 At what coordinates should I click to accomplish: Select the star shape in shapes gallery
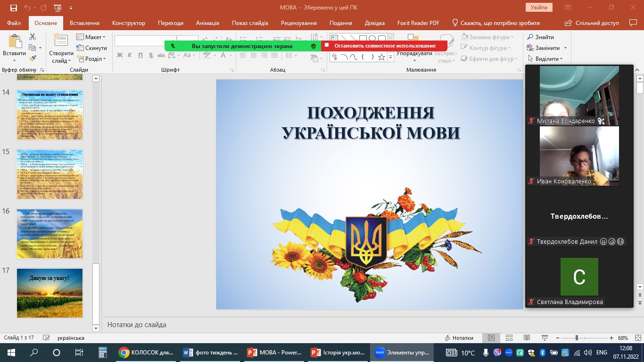[381, 57]
